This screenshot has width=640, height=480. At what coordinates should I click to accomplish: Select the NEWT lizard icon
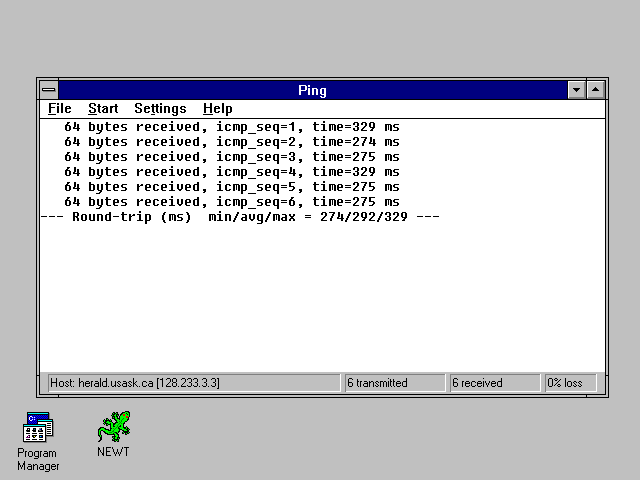113,427
